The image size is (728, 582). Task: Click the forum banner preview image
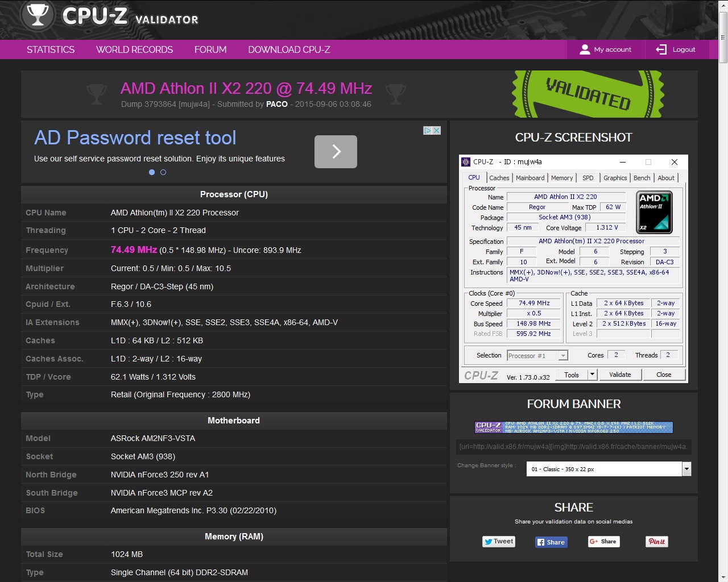(x=574, y=427)
